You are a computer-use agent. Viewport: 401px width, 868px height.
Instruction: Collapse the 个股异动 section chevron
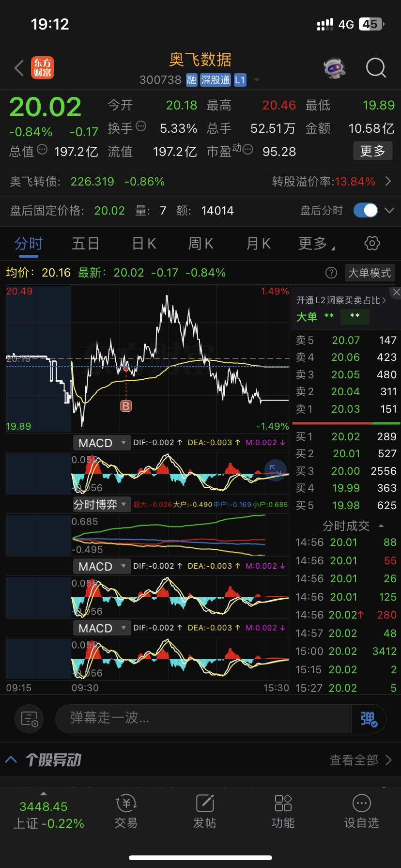click(x=11, y=759)
